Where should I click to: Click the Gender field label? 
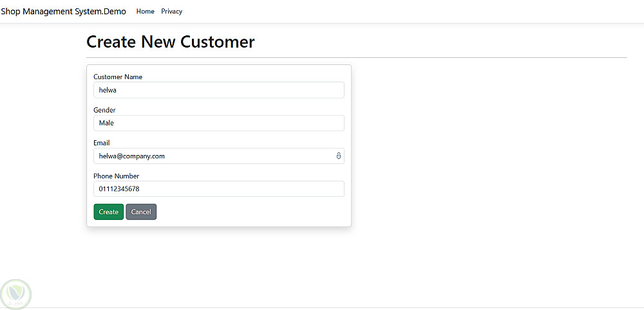[104, 110]
